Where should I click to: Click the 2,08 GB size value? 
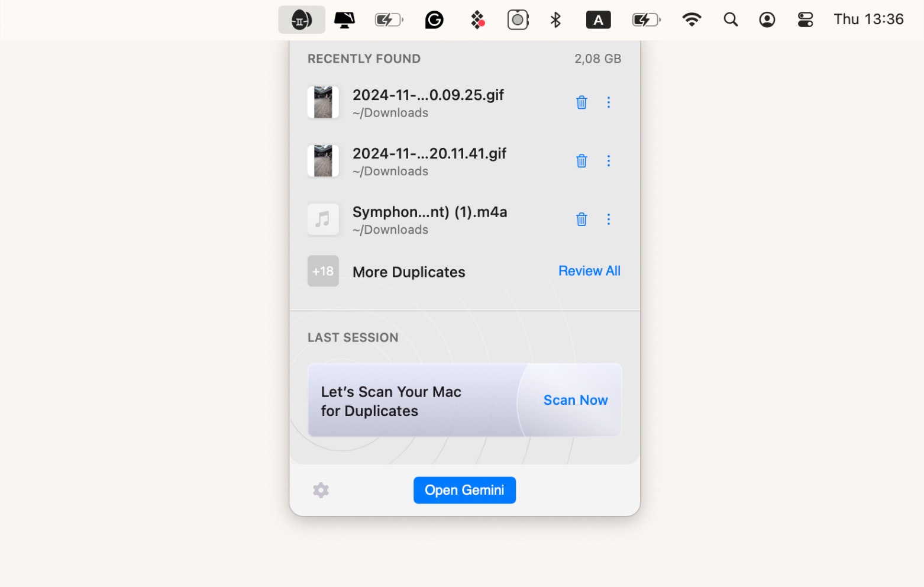tap(597, 59)
